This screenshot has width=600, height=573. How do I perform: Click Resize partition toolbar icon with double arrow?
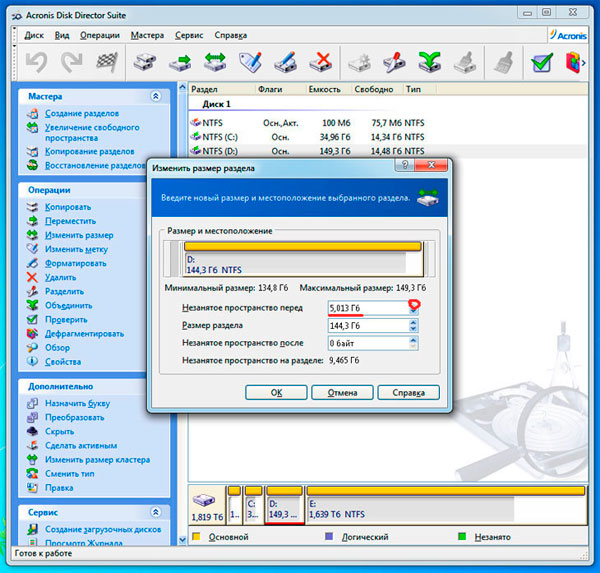click(x=215, y=62)
